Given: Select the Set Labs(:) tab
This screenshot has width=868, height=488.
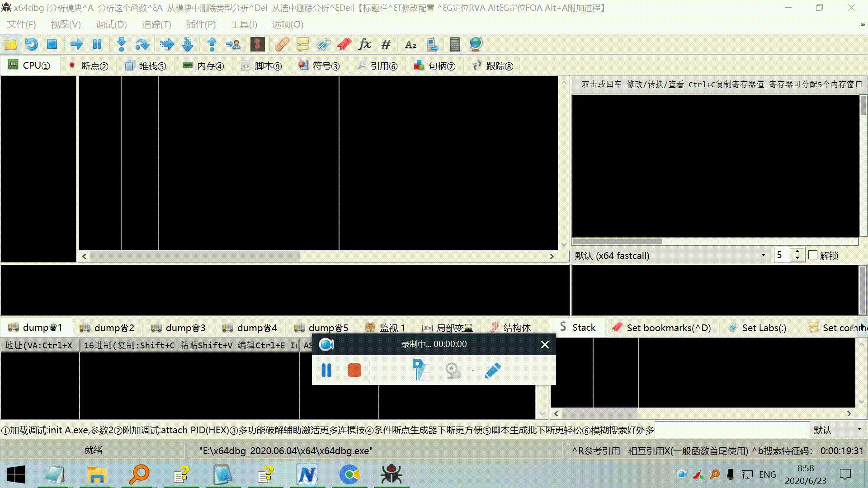Looking at the screenshot, I should pyautogui.click(x=758, y=328).
